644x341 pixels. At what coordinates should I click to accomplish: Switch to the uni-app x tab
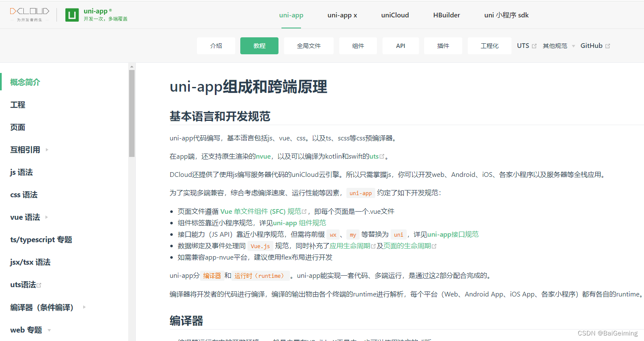pos(342,15)
